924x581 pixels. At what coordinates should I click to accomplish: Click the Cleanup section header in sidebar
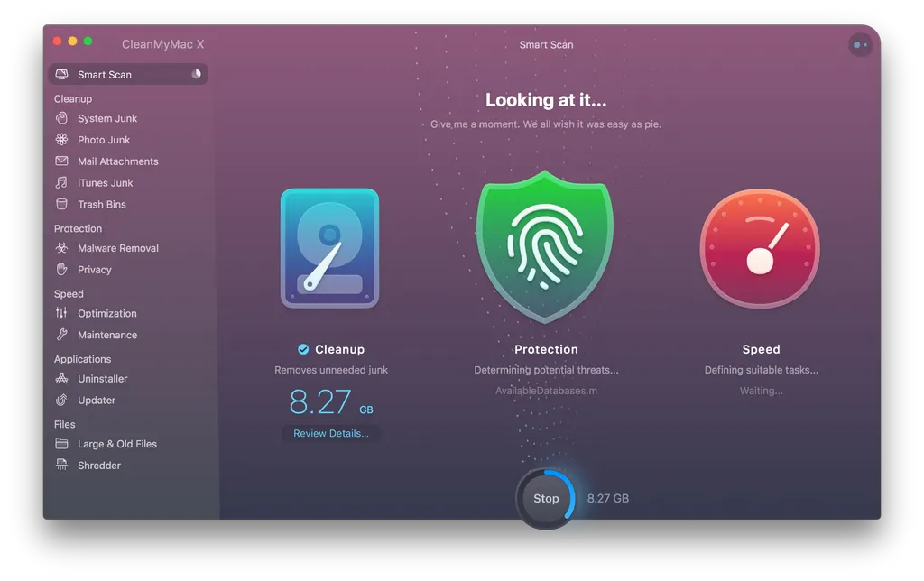pyautogui.click(x=73, y=99)
